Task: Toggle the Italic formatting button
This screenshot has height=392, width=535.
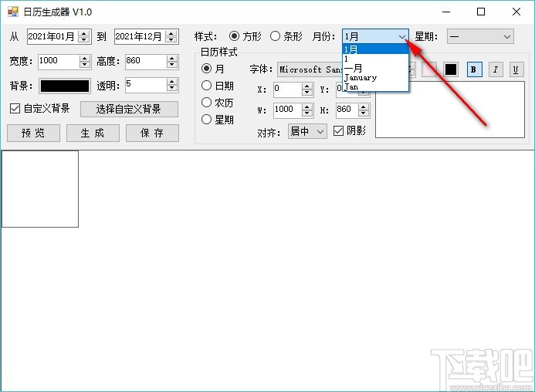Action: coord(495,69)
